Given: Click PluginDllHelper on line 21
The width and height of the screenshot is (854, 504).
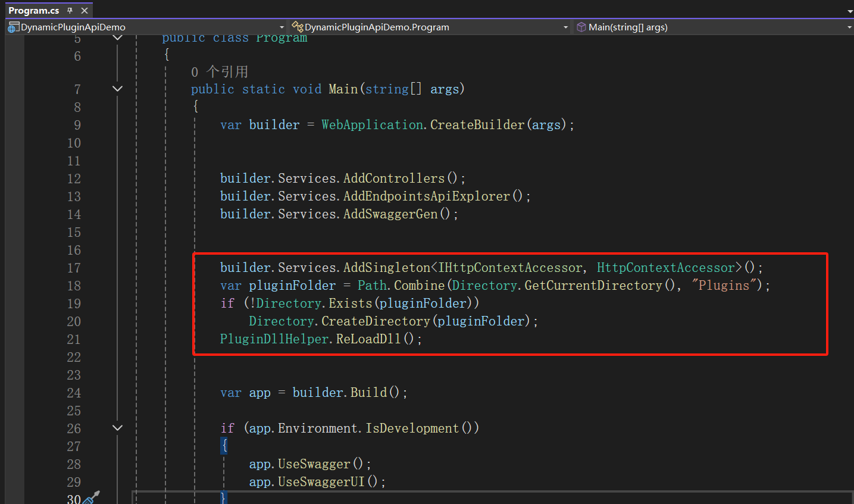Looking at the screenshot, I should (274, 339).
